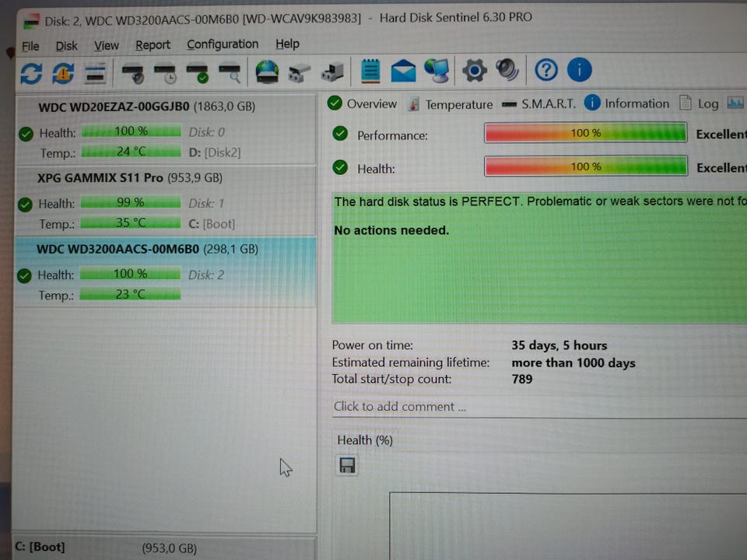Click the 99 % health bar of XPG GAMMIX
747x560 pixels.
pyautogui.click(x=131, y=202)
